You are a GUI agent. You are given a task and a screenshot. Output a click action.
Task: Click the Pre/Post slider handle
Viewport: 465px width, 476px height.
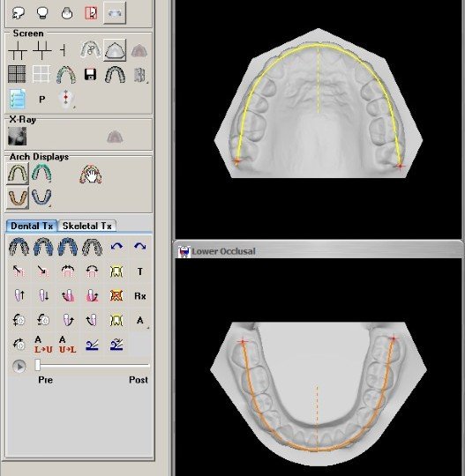click(38, 365)
